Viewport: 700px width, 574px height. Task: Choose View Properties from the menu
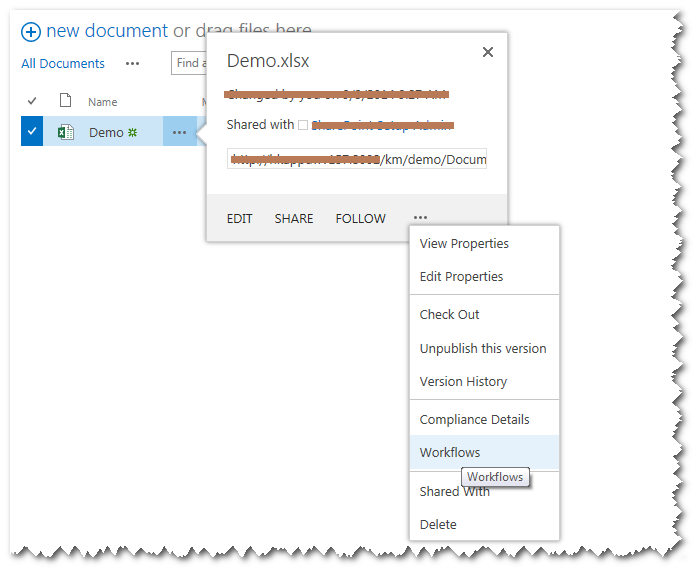coord(484,244)
